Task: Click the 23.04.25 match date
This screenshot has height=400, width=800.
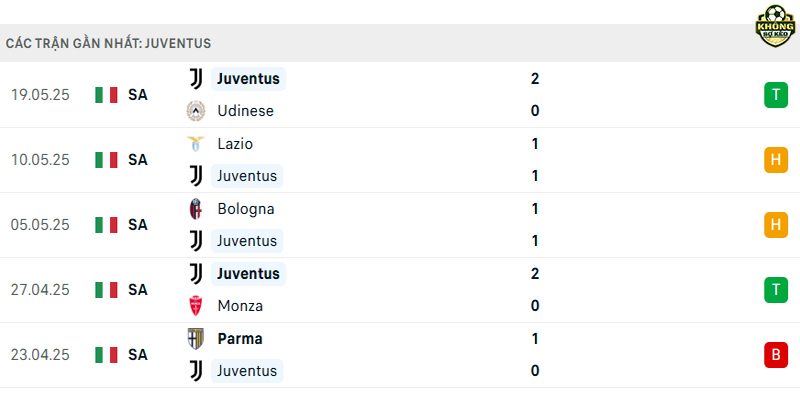Action: pyautogui.click(x=40, y=355)
